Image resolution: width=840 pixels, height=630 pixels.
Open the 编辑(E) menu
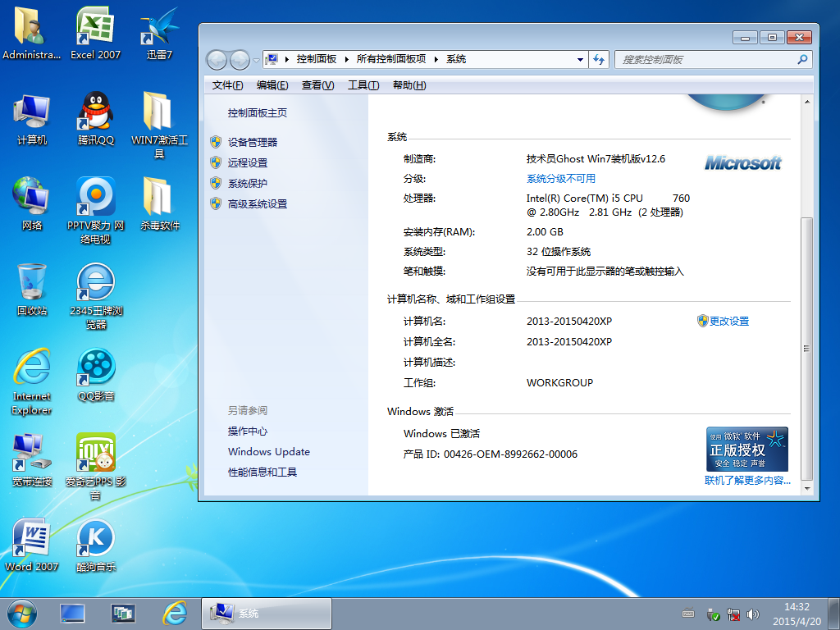(272, 85)
